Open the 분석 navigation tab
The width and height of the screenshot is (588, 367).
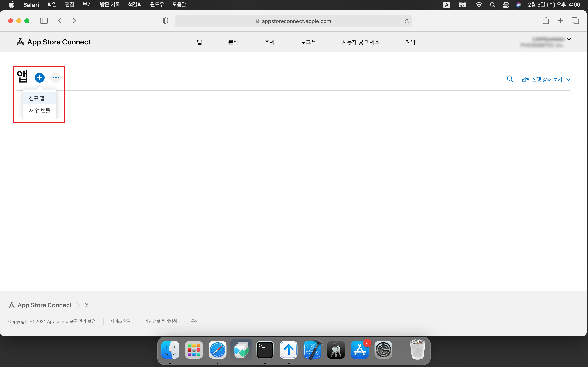click(x=233, y=42)
